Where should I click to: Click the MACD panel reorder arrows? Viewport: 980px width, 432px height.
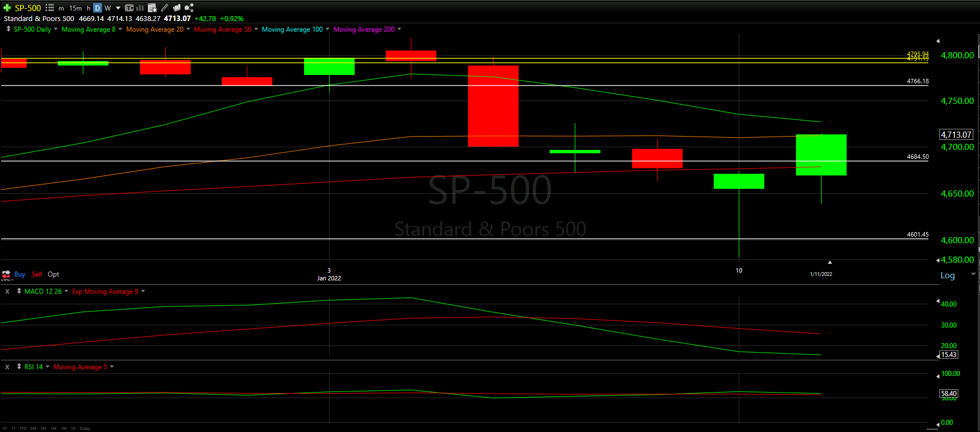coord(19,291)
